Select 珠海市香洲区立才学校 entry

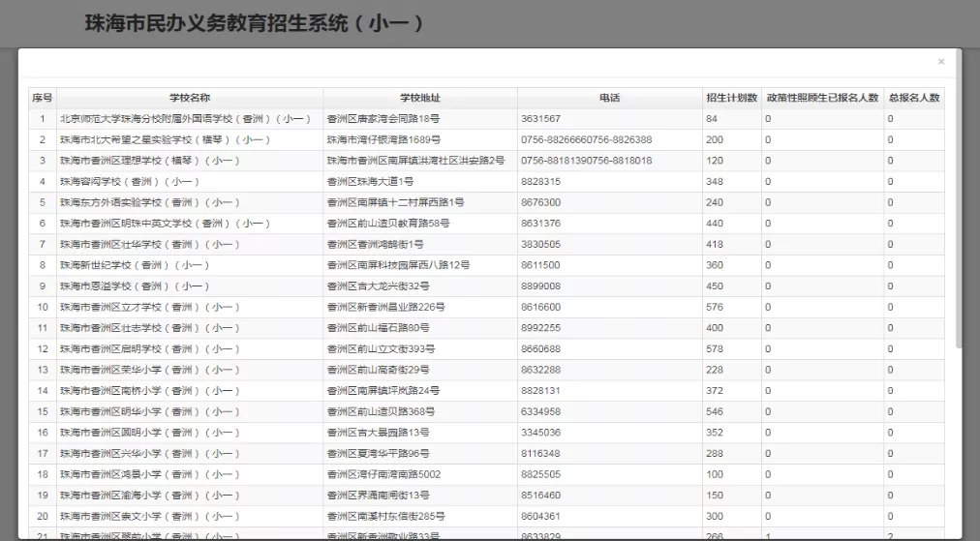150,308
